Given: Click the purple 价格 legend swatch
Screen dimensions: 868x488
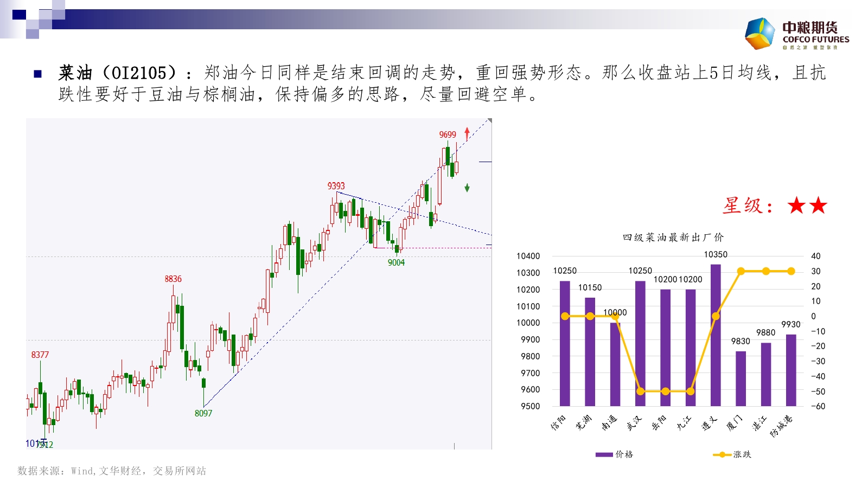Looking at the screenshot, I should [x=604, y=454].
